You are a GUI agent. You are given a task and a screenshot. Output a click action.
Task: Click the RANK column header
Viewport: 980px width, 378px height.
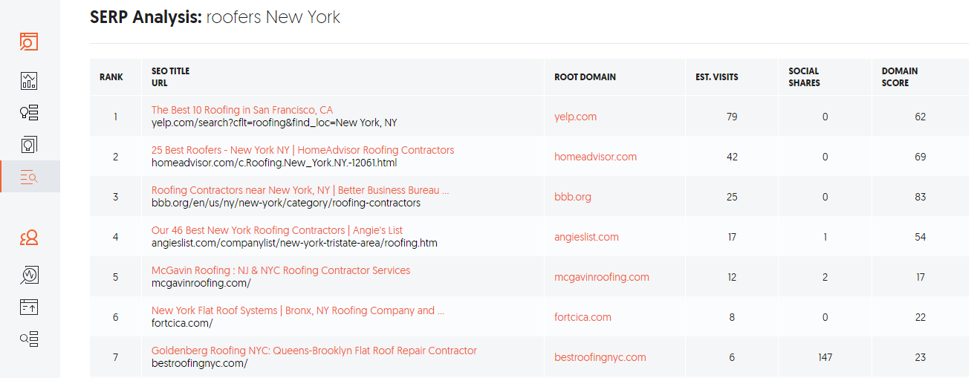click(111, 77)
